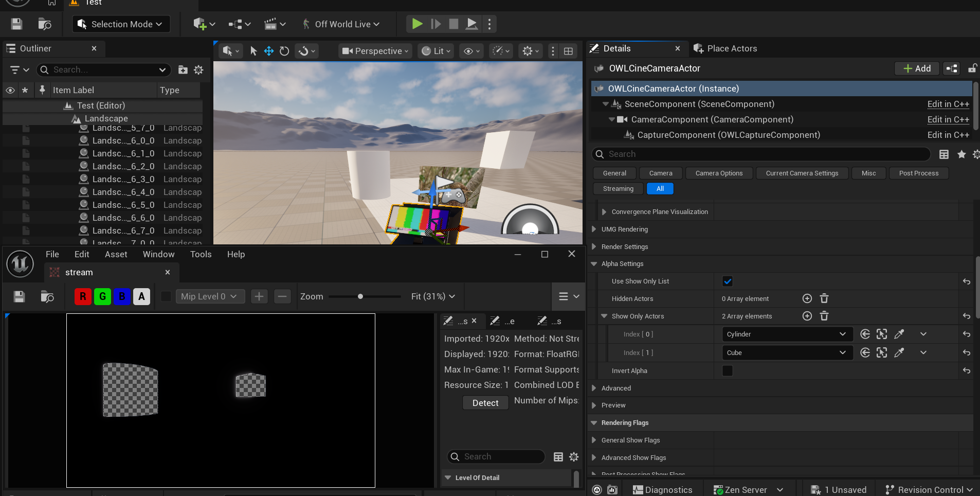Click the Play button in the main toolbar
This screenshot has width=980, height=496.
[417, 24]
